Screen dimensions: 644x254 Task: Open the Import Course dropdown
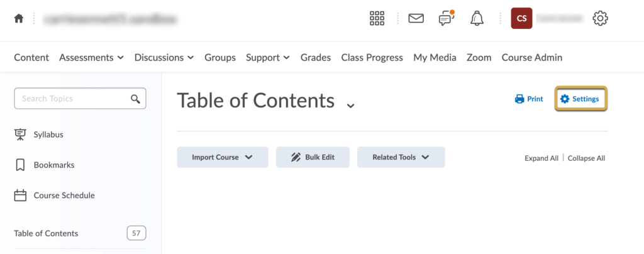click(x=223, y=157)
